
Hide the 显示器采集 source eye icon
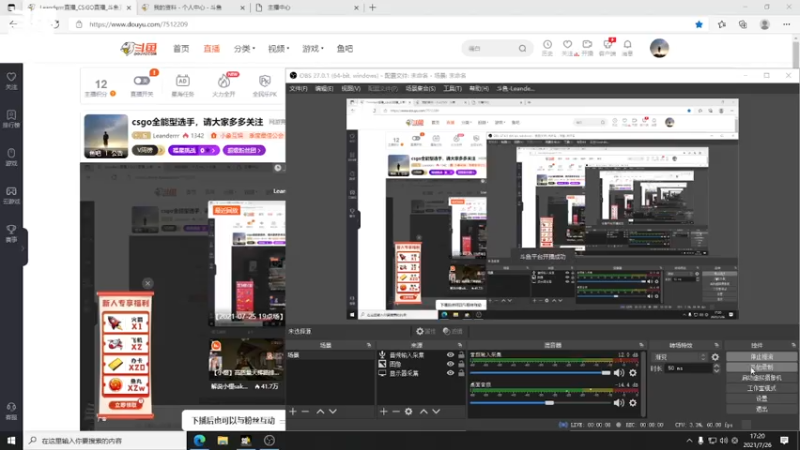[451, 373]
